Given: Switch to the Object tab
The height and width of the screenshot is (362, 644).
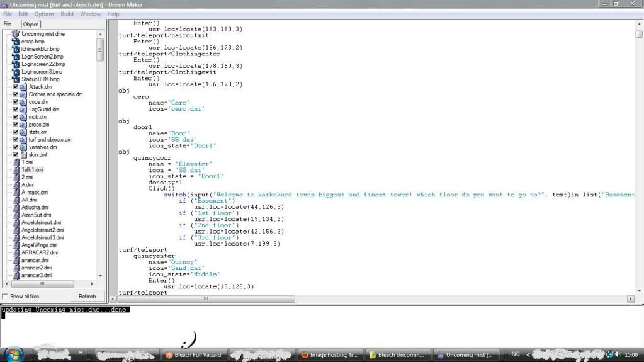Looking at the screenshot, I should [x=30, y=25].
